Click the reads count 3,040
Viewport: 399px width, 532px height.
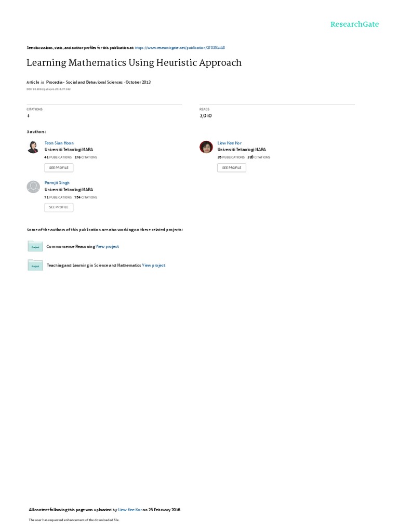(x=206, y=116)
